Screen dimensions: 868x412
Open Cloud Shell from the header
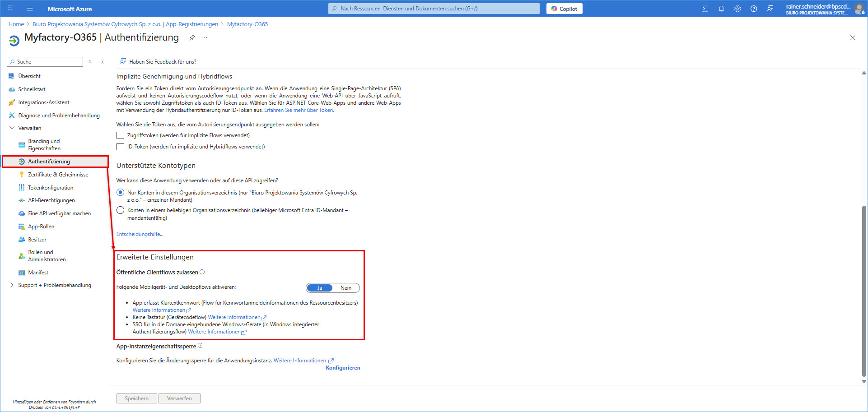coord(705,9)
